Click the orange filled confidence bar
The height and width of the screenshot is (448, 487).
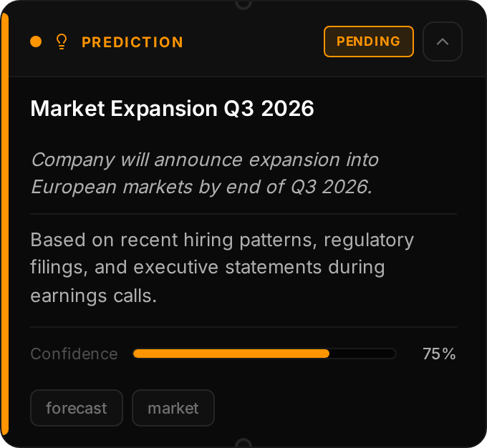click(231, 354)
